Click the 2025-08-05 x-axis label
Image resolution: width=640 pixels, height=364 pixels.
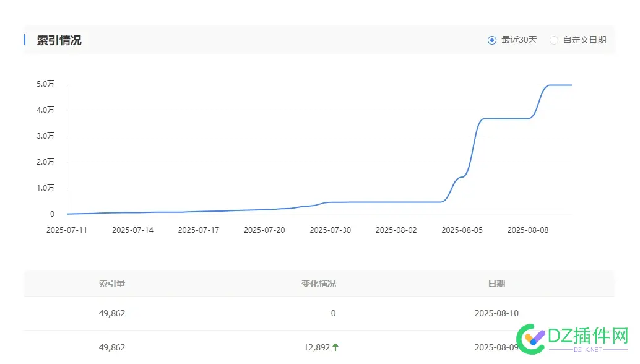pyautogui.click(x=462, y=230)
